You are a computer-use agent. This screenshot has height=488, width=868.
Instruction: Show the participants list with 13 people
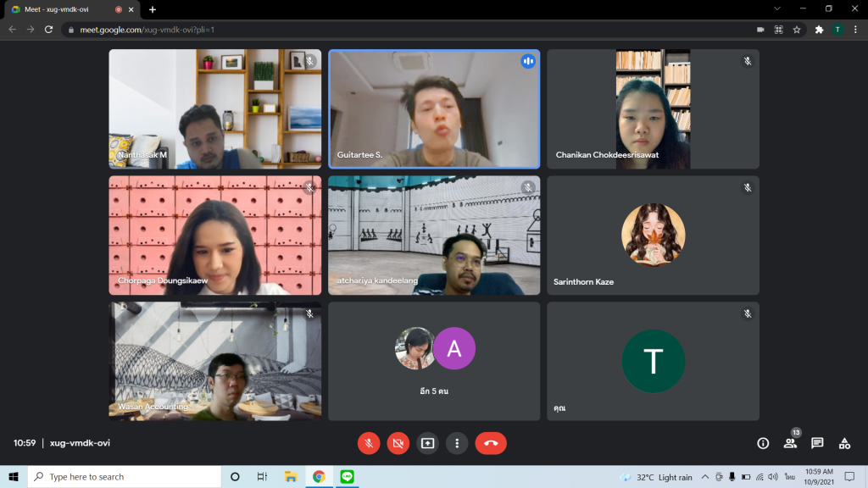pos(790,443)
